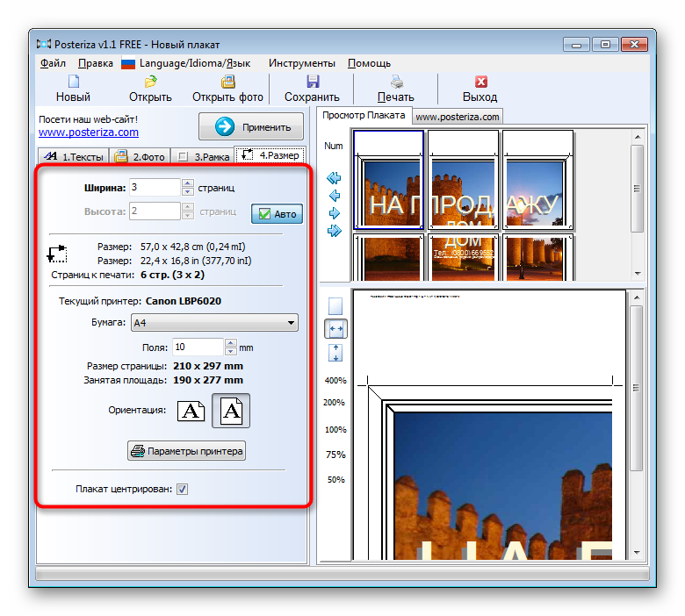Switch to the 2.Фото tab
The width and height of the screenshot is (685, 616).
(x=140, y=156)
